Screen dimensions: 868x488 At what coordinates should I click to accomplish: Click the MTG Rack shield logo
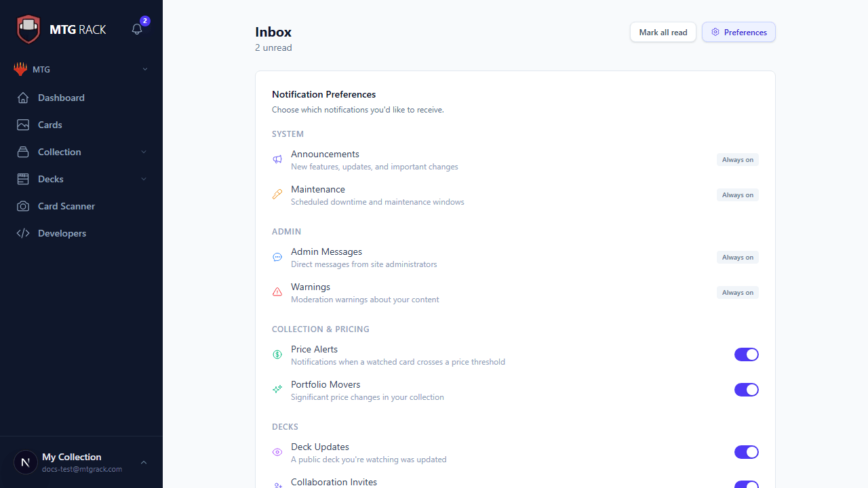coord(28,29)
